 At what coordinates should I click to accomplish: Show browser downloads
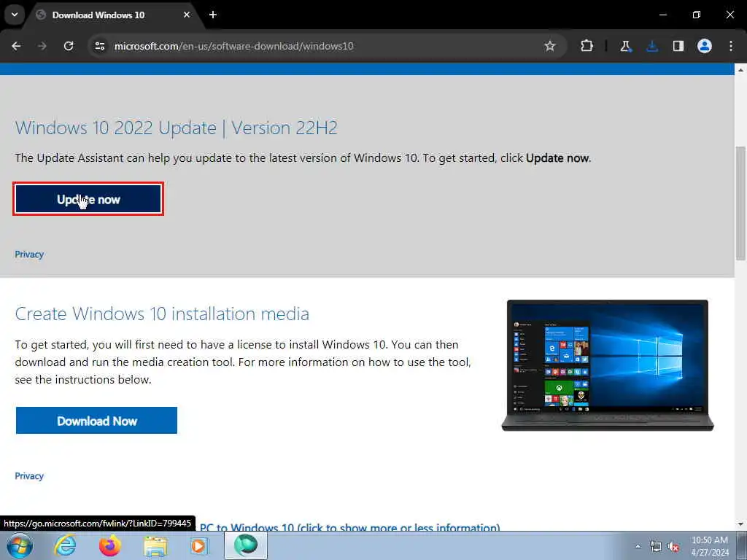pyautogui.click(x=652, y=46)
